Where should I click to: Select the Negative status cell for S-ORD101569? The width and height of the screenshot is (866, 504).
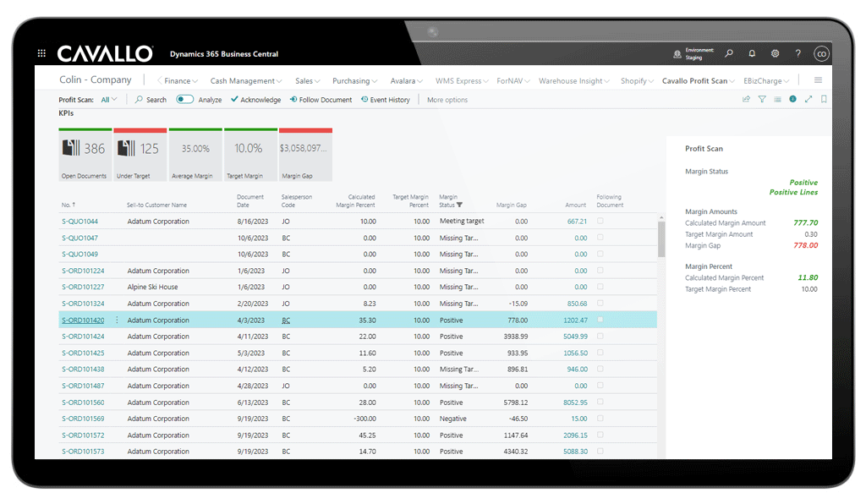[x=453, y=419]
